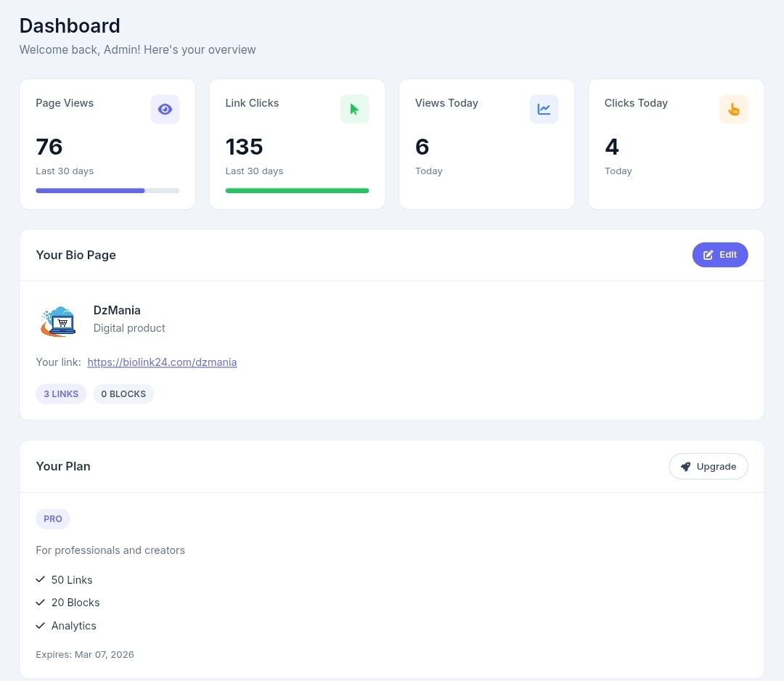
Task: Click the checkmark beside 20 Blocks
Action: (41, 602)
